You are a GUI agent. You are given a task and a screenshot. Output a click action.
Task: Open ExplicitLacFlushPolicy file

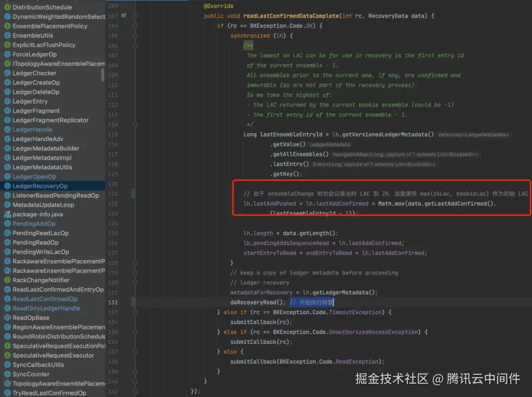pyautogui.click(x=44, y=45)
